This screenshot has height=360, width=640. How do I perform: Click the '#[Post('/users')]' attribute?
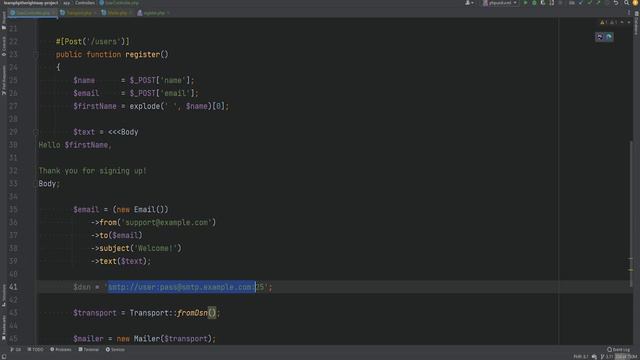93,41
